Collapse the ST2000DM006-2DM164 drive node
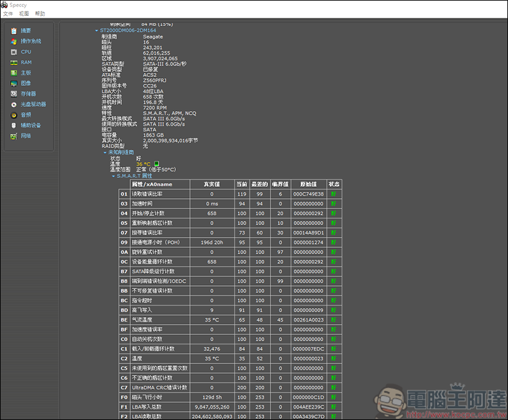Screen dimensions: 508x420 (97, 30)
